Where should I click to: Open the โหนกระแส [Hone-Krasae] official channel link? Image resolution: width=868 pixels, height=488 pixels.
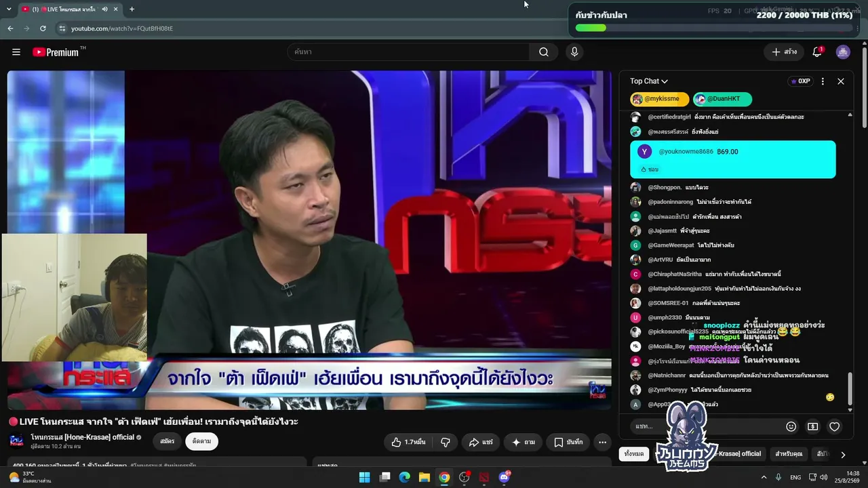(83, 437)
